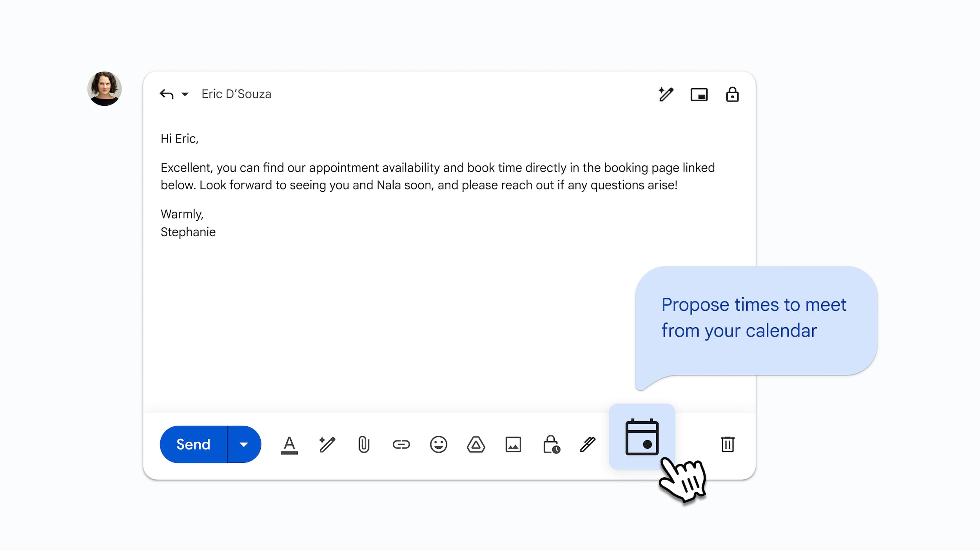Discard draft with the trash icon
The height and width of the screenshot is (551, 980).
tap(728, 444)
